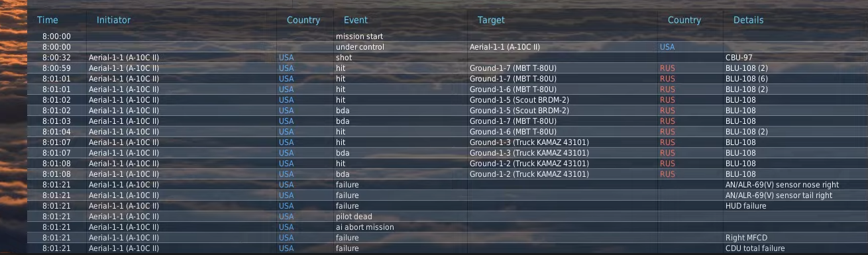Screen dimensions: 868x255
Task: Select the CBU-97 shot event row
Action: point(447,58)
